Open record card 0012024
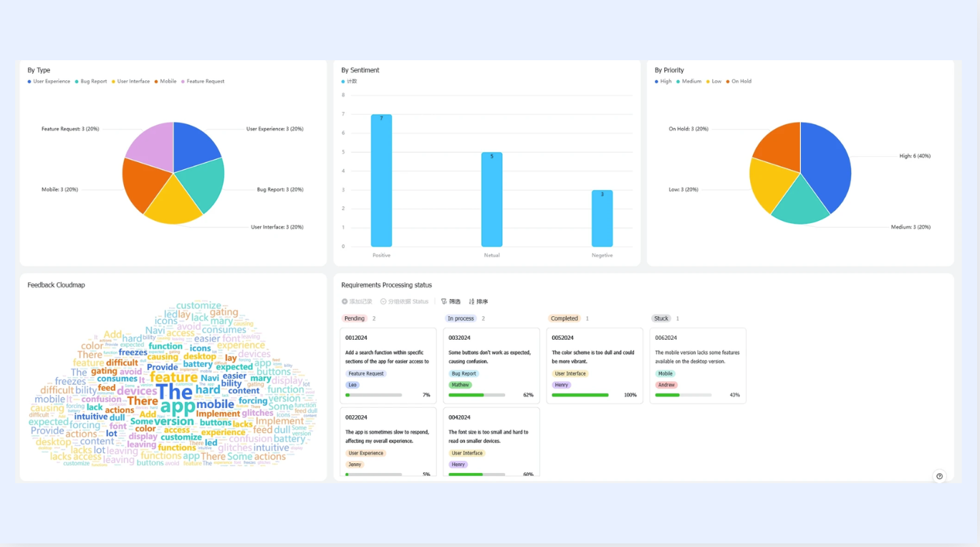The height and width of the screenshot is (547, 980). (388, 366)
